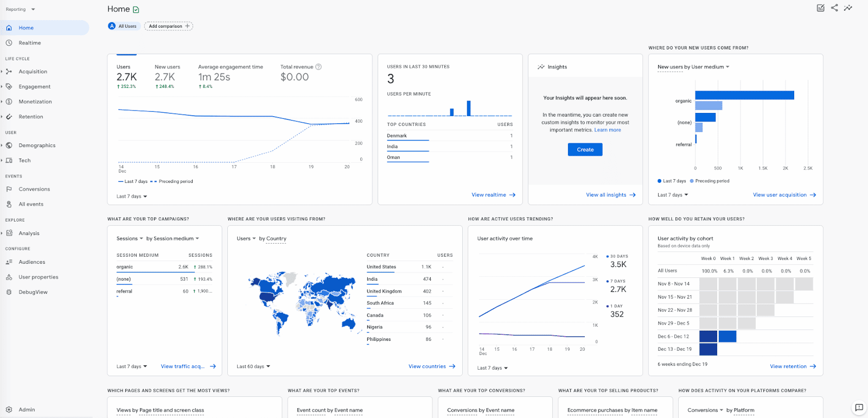This screenshot has height=418, width=868.
Task: Open Realtime report in sidebar
Action: point(29,43)
